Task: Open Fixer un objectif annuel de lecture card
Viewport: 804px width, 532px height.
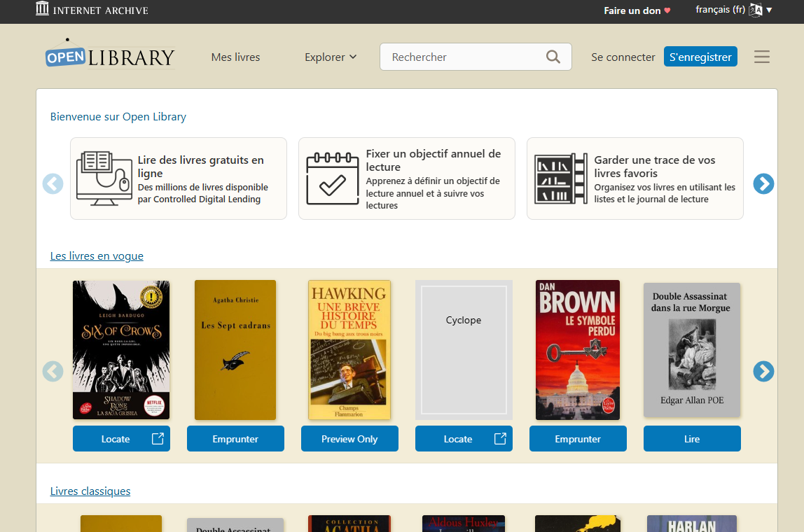Action: (x=407, y=178)
